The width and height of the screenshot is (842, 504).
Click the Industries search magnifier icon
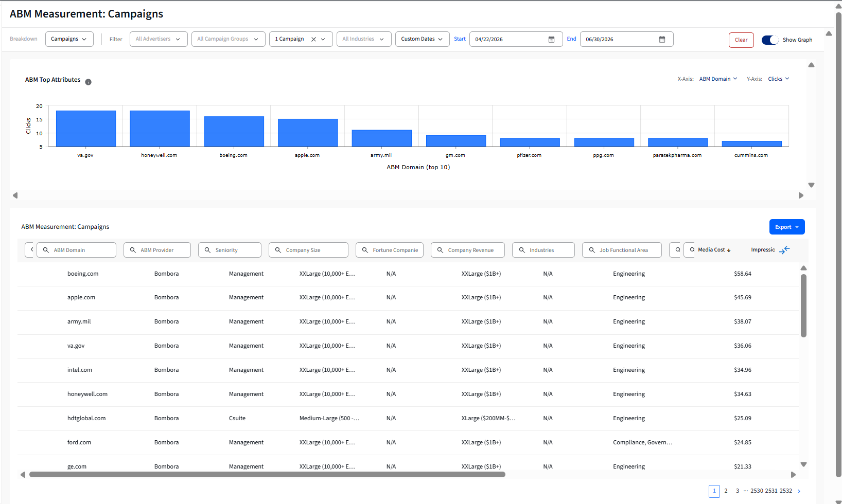click(522, 250)
